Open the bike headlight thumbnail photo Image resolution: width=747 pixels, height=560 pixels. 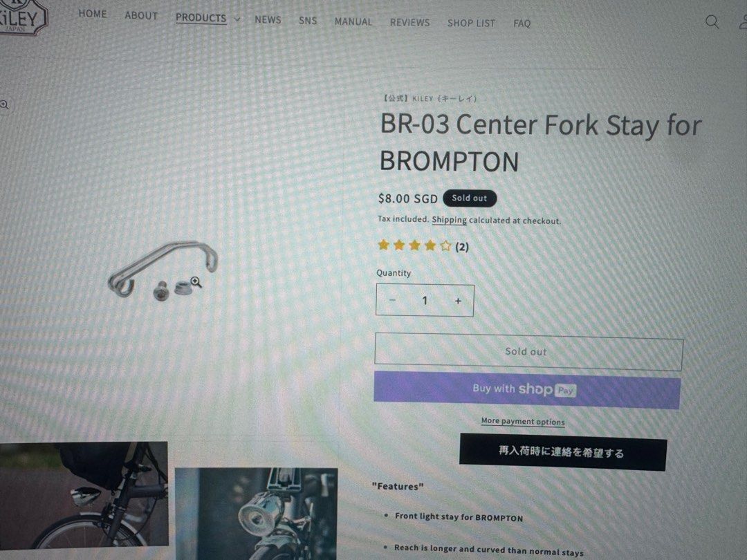click(257, 514)
